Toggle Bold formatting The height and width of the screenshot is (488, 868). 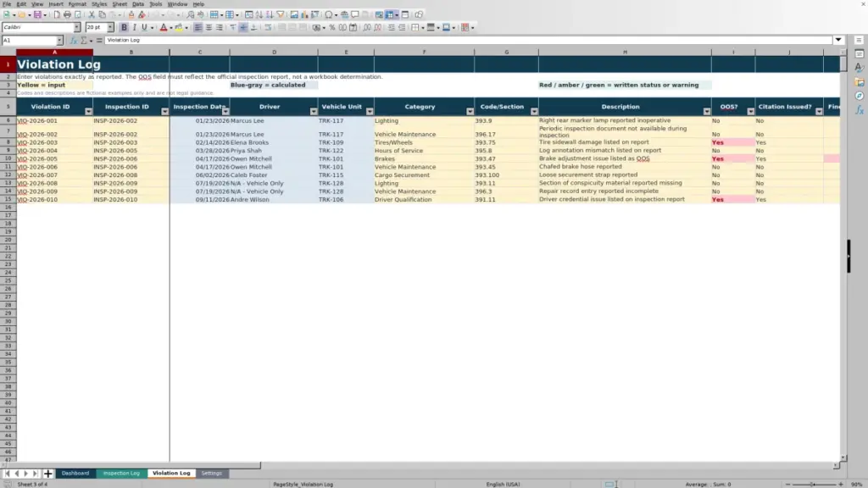coord(124,28)
